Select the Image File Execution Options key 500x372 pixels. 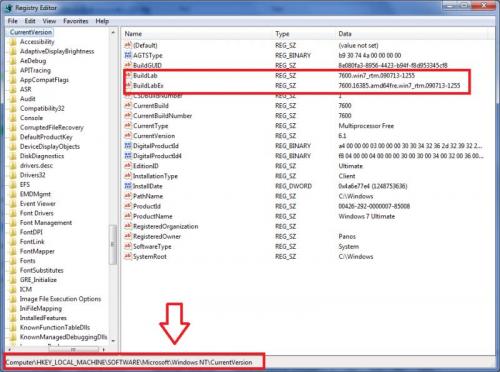point(60,299)
